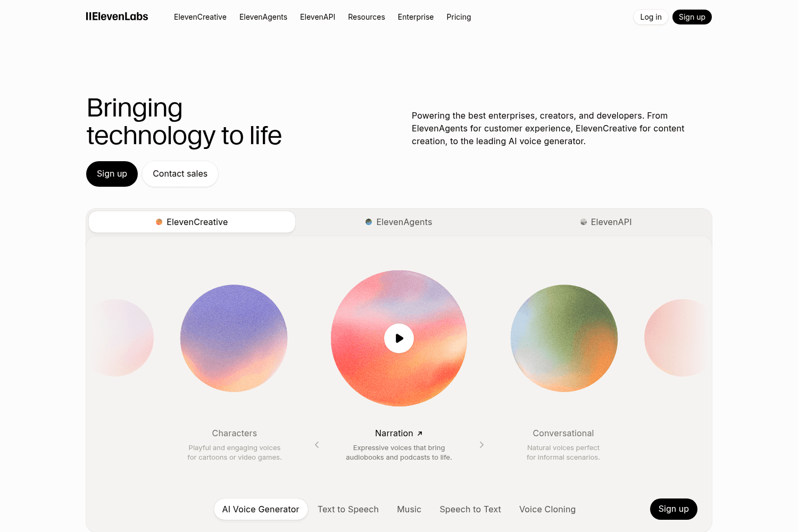Image resolution: width=798 pixels, height=532 pixels.
Task: Switch to the ElevenAgents product tab
Action: pyautogui.click(x=399, y=222)
